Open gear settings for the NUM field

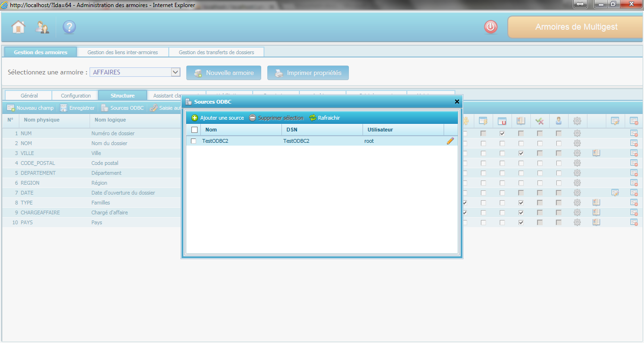pyautogui.click(x=577, y=133)
